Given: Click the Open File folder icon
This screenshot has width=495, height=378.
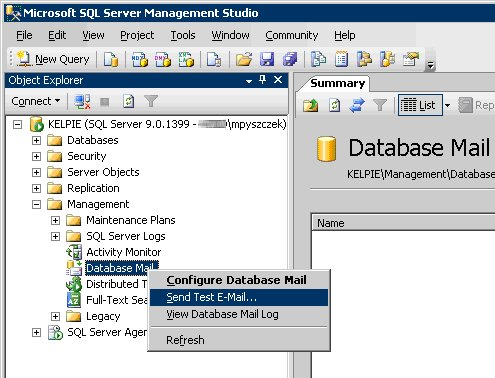Looking at the screenshot, I should pos(244,59).
